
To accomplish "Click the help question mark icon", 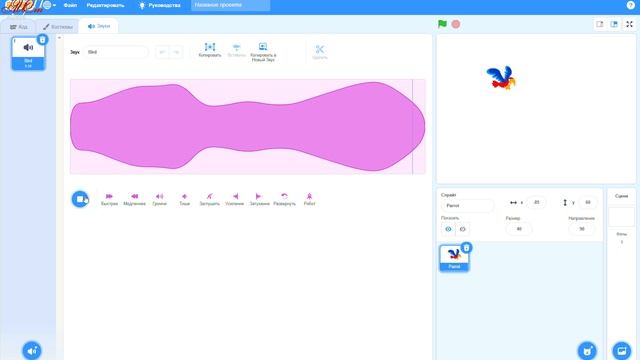I will tap(630, 5).
